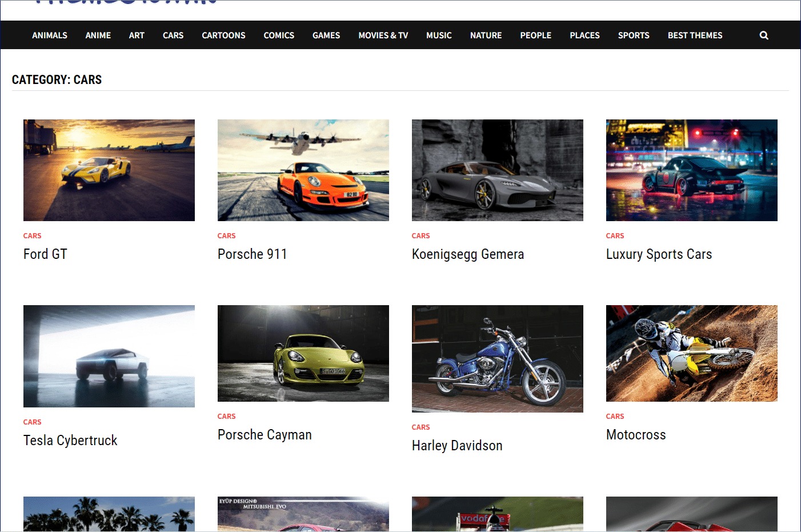This screenshot has width=801, height=532.
Task: Click the Cars tag above Ford GT
Action: (x=32, y=236)
